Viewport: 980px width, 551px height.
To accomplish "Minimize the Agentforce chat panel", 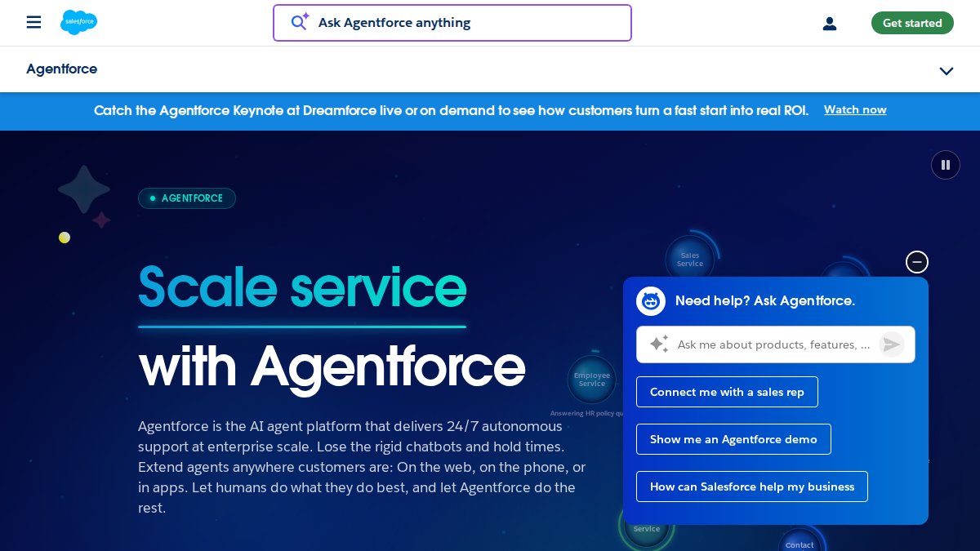I will pos(917,262).
